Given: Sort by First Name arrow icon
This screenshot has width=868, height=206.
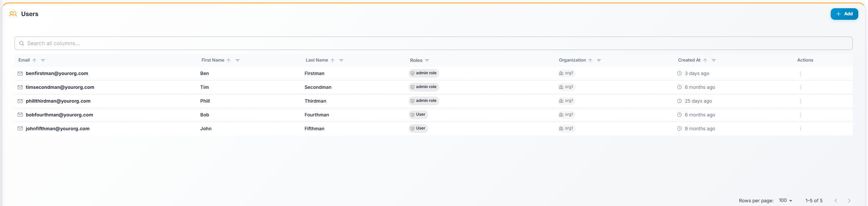Looking at the screenshot, I should pyautogui.click(x=229, y=60).
